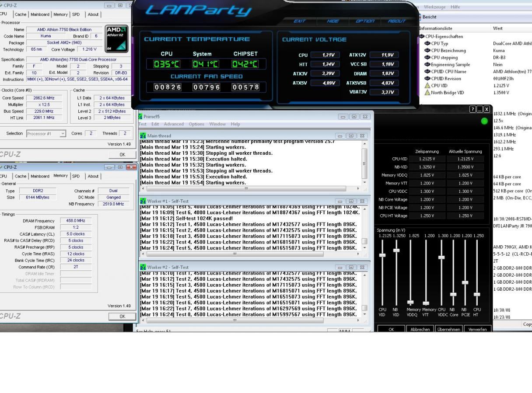The width and height of the screenshot is (532, 393).
Task: Click the green status LED in the voltage tool
Action: point(484,121)
